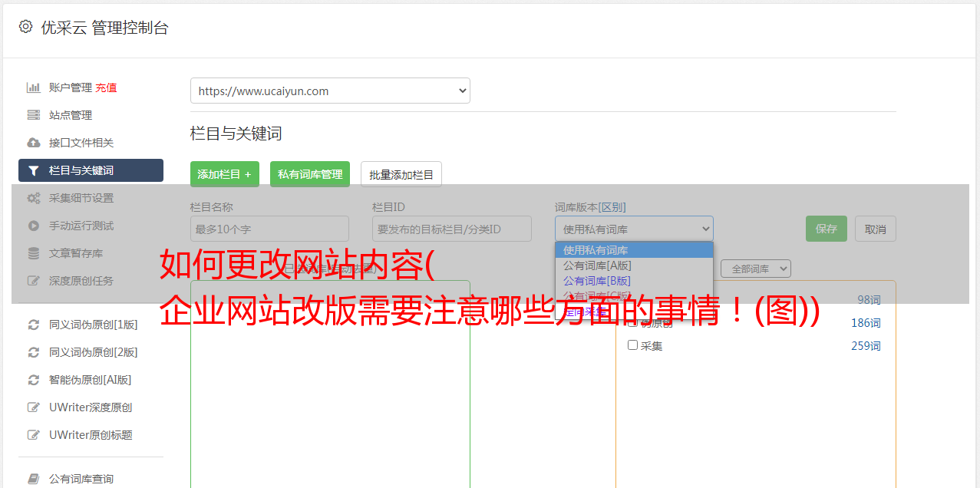Viewport: 980px width, 488px height.
Task: Open the https://www.ucaiyun.com site dropdown
Action: point(330,91)
